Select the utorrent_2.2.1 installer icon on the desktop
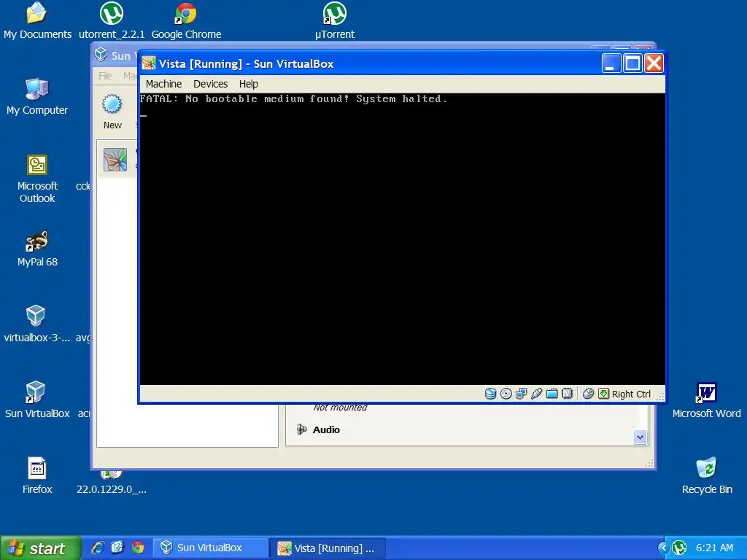The height and width of the screenshot is (560, 747). (x=112, y=21)
